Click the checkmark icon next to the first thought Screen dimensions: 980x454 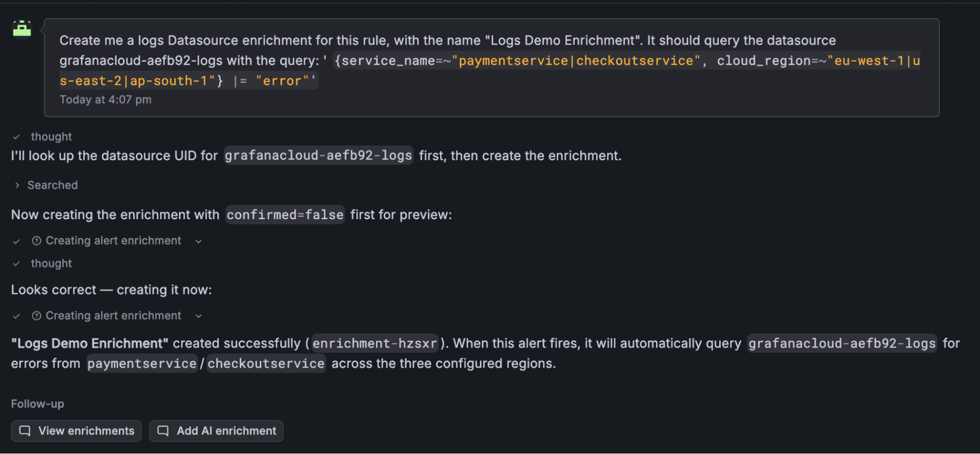[17, 136]
